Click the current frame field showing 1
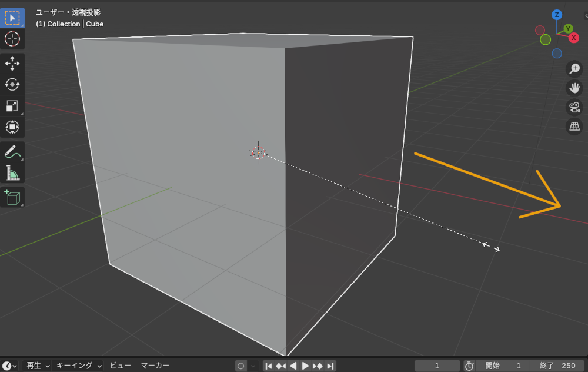 pyautogui.click(x=437, y=366)
